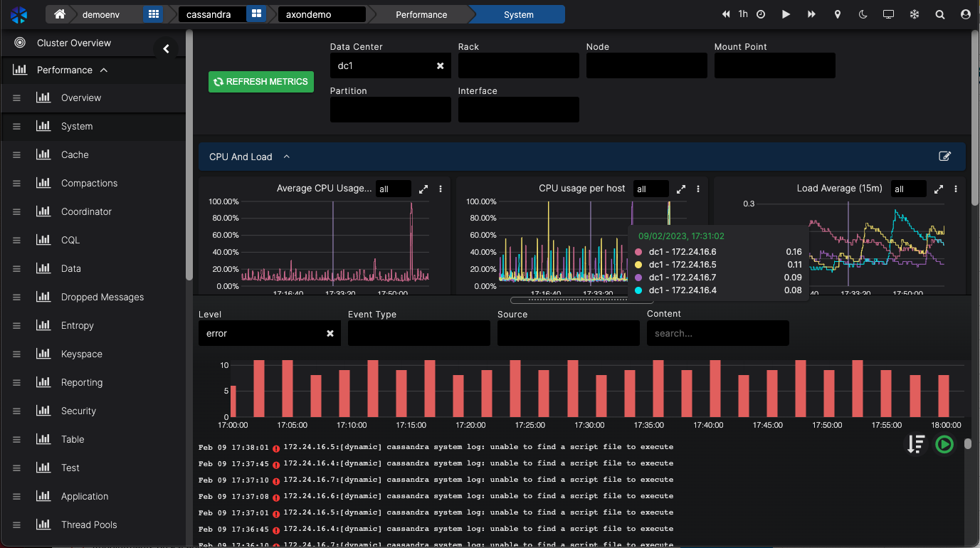
Task: Click the log Content search field
Action: 717,333
